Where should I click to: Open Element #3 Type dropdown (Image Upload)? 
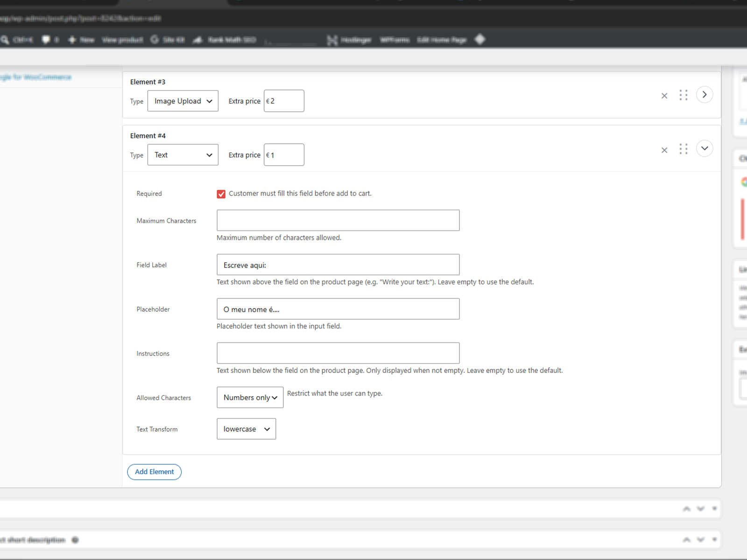183,101
